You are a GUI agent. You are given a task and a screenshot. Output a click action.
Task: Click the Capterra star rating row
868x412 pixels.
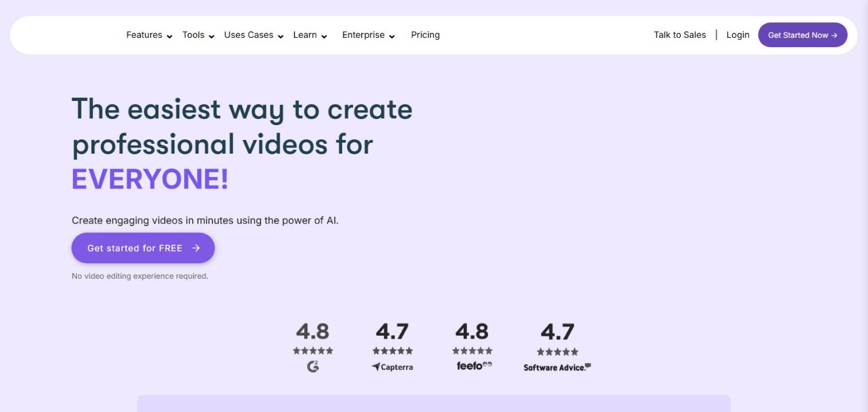coord(392,351)
